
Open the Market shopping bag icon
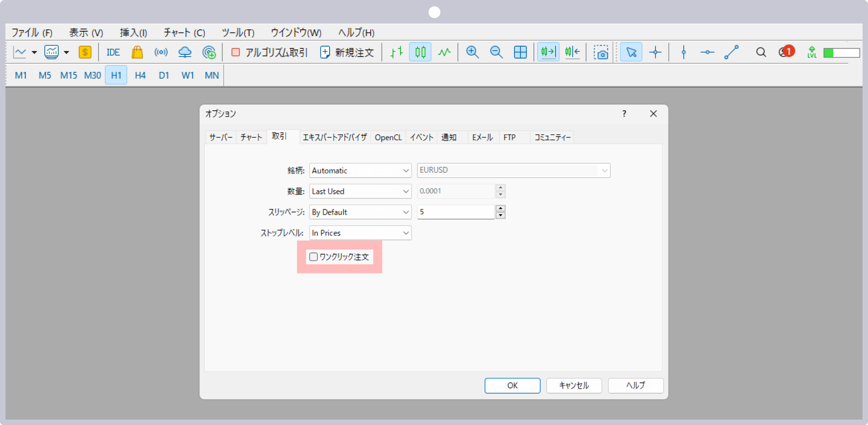(x=137, y=52)
